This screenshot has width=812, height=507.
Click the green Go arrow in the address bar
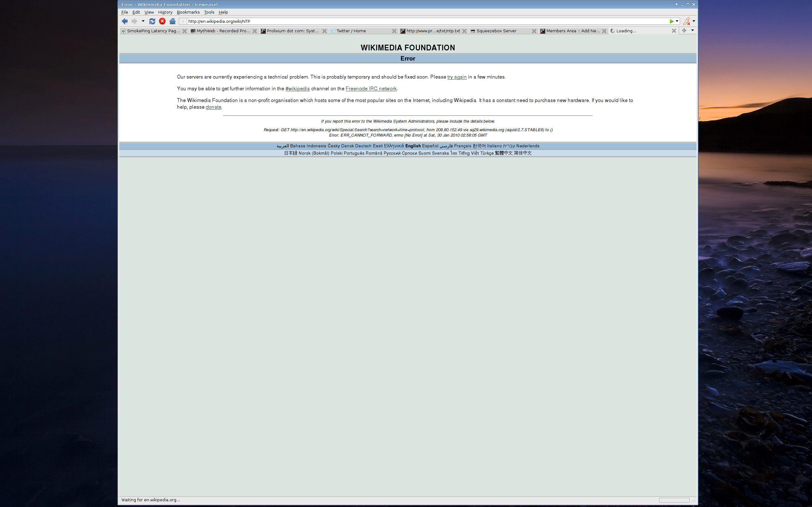coord(671,21)
